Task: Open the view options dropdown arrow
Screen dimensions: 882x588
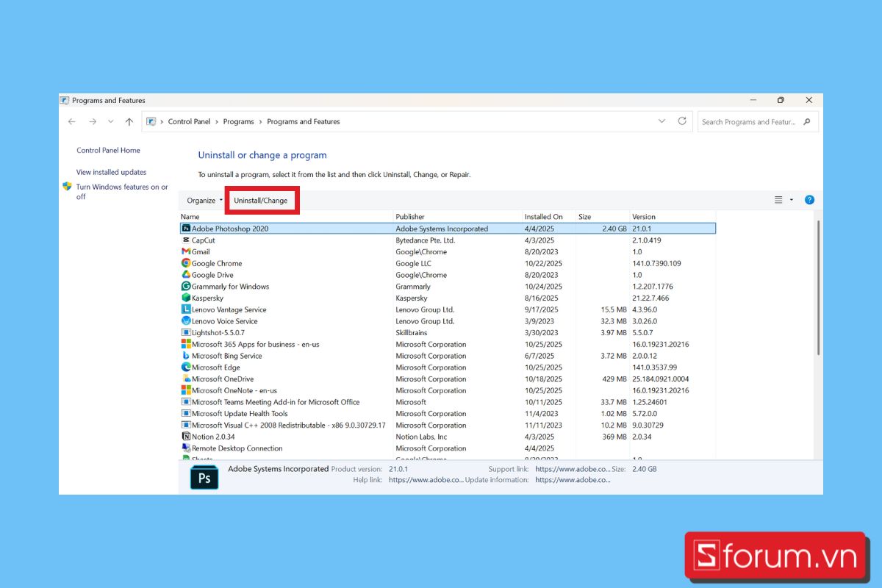Action: coord(792,200)
